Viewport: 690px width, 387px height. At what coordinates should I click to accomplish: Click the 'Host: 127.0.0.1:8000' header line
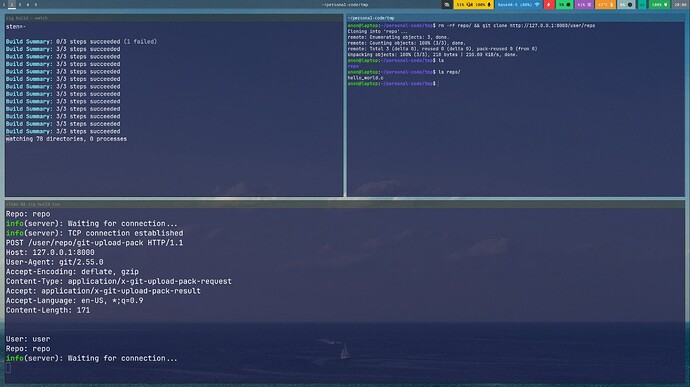[x=50, y=253]
